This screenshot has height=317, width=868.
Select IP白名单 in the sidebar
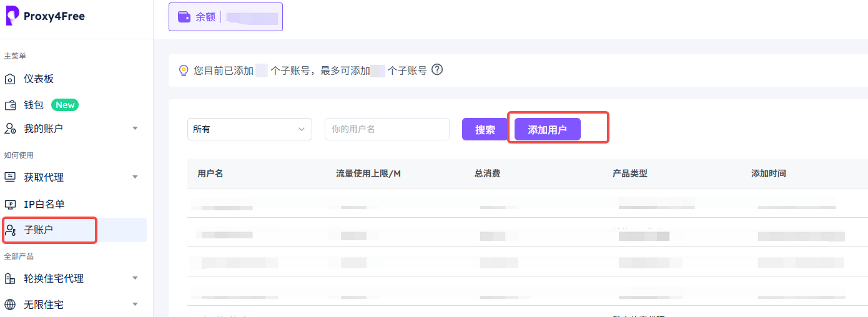pyautogui.click(x=44, y=204)
